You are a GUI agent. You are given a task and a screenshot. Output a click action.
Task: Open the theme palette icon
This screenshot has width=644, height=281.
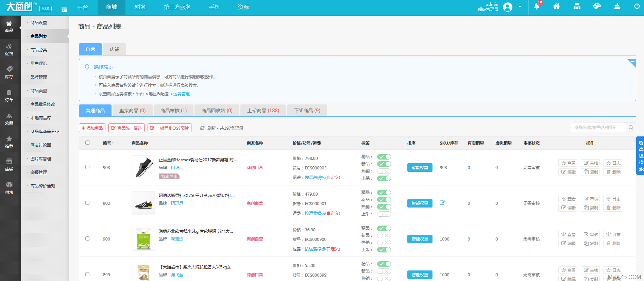(x=597, y=6)
